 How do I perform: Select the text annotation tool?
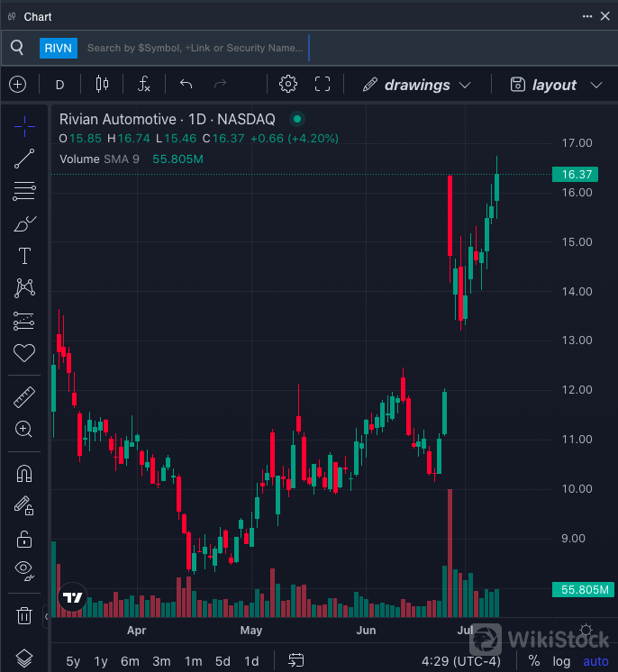24,256
